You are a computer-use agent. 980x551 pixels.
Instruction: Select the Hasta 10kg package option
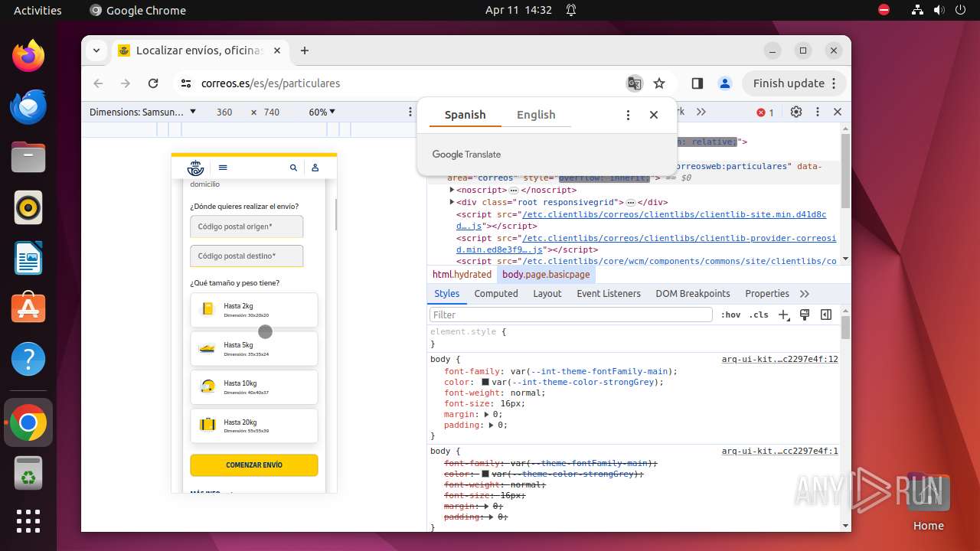click(x=253, y=387)
